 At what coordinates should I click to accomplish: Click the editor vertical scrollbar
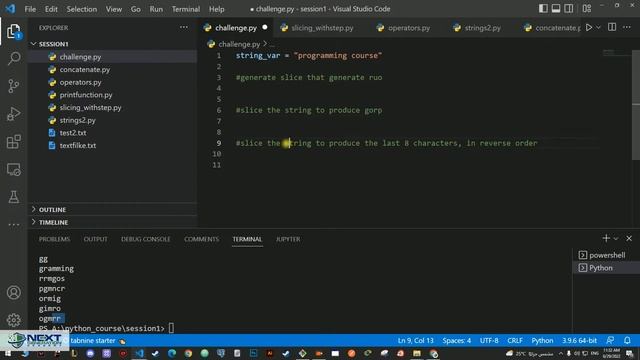click(x=636, y=104)
